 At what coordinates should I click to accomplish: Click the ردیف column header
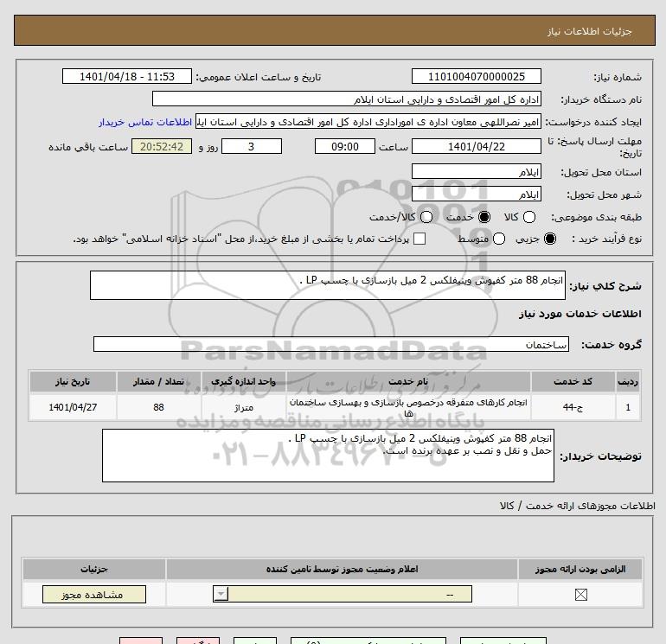point(628,381)
